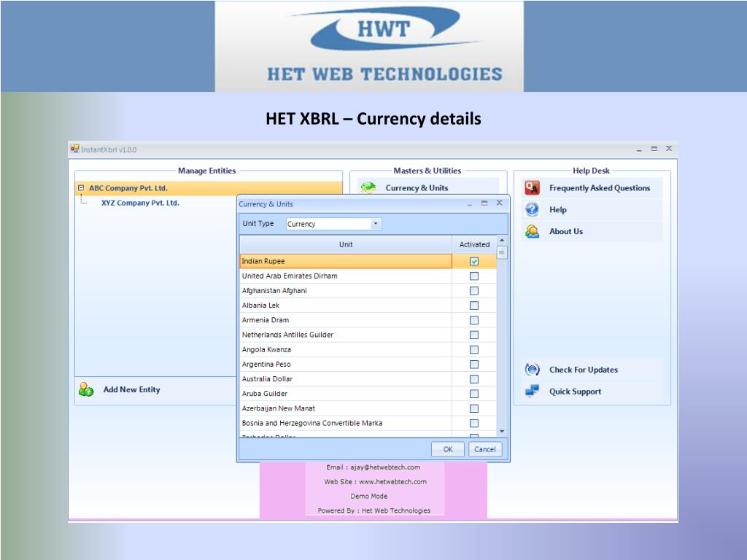Activate Azerbaijan New Manat checkbox
The image size is (747, 560).
pyautogui.click(x=474, y=409)
